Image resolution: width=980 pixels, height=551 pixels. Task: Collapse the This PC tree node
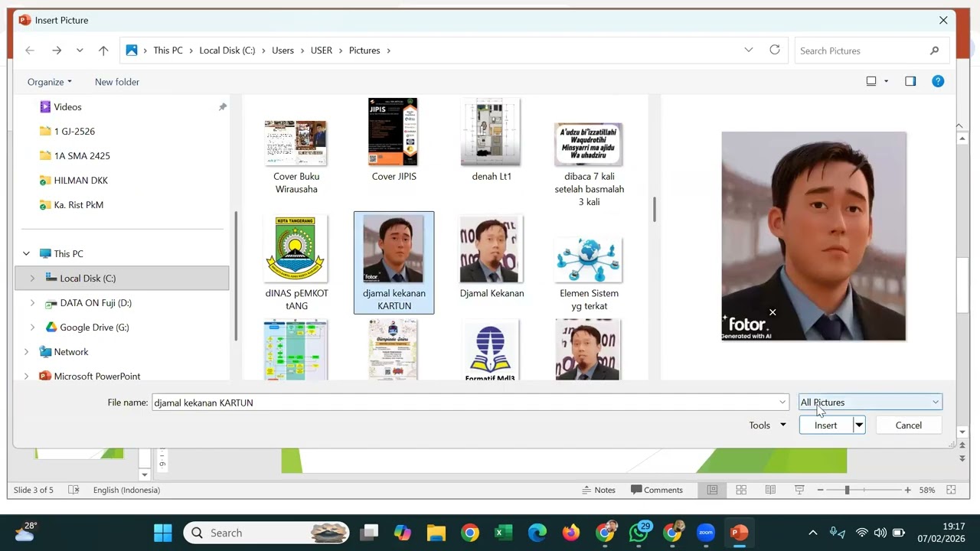pos(27,254)
